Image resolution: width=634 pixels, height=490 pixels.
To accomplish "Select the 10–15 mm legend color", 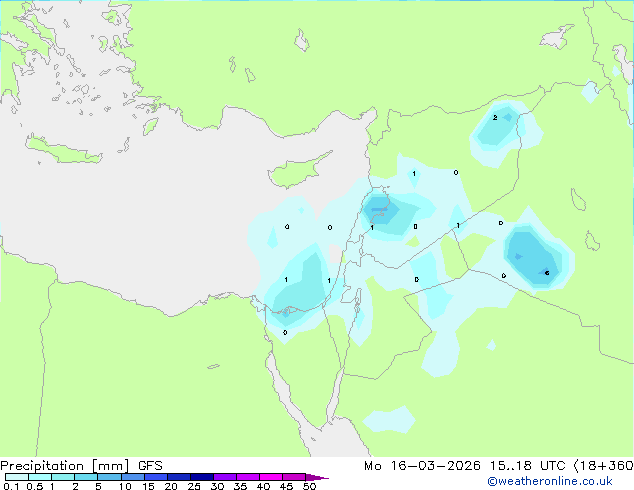I will pyautogui.click(x=132, y=477).
